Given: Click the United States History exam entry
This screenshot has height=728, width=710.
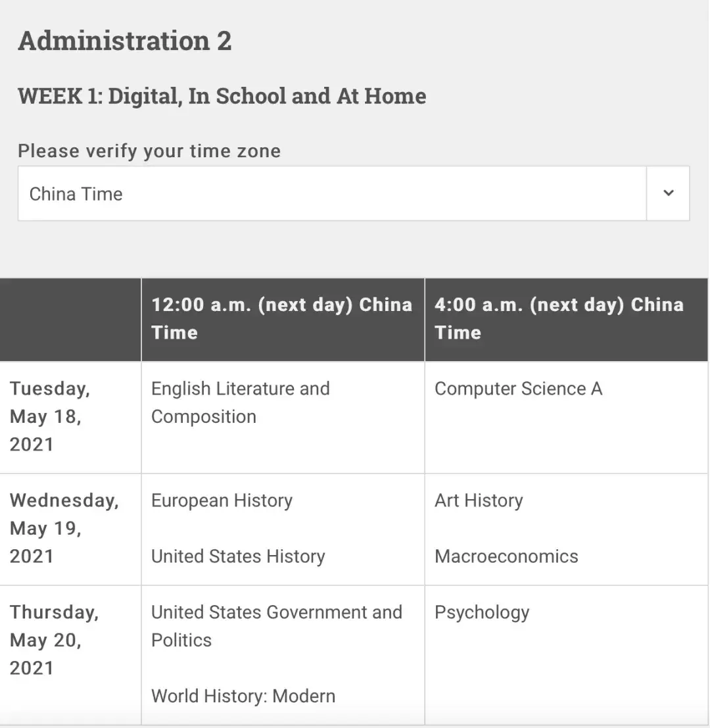Looking at the screenshot, I should click(238, 556).
